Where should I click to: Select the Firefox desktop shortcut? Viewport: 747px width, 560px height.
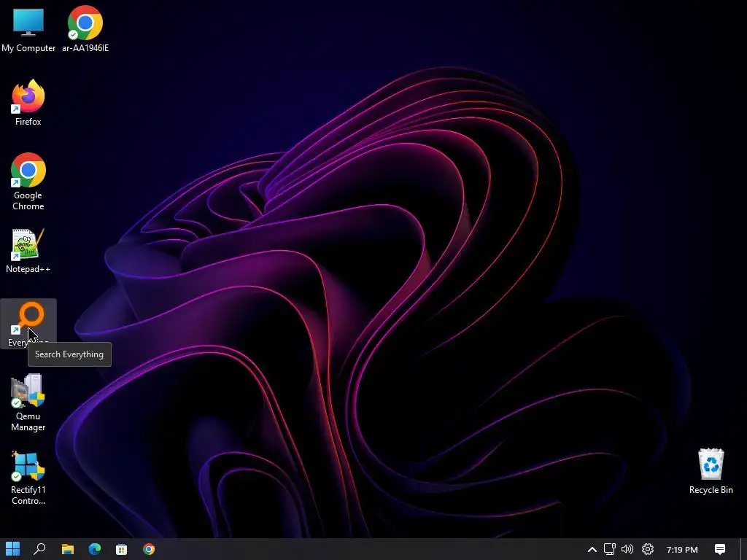pos(28,103)
